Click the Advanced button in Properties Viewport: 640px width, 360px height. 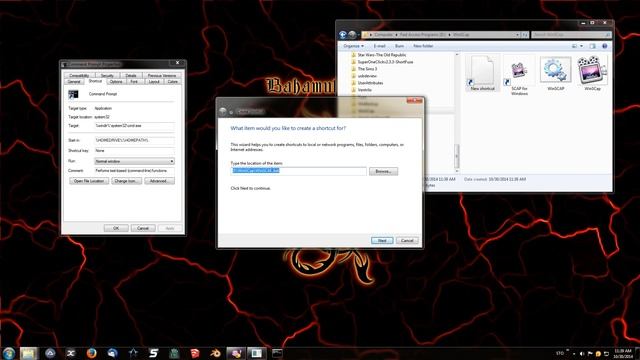click(159, 181)
